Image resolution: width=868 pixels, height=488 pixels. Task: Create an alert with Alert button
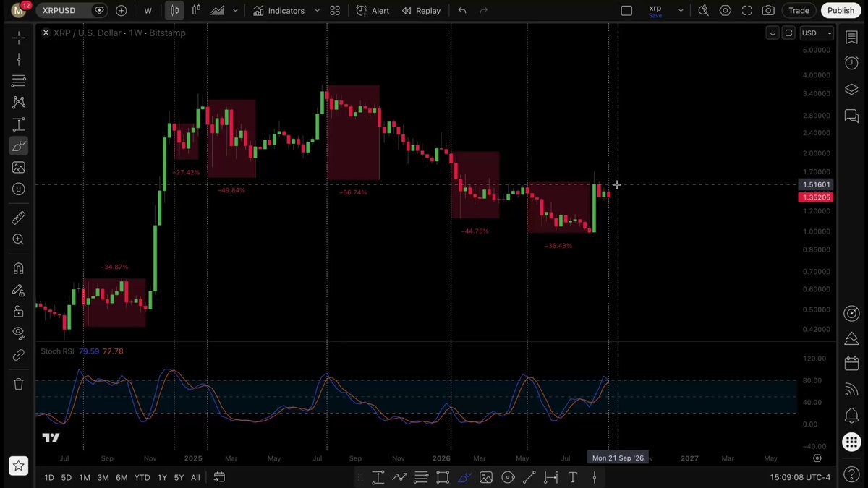coord(373,11)
